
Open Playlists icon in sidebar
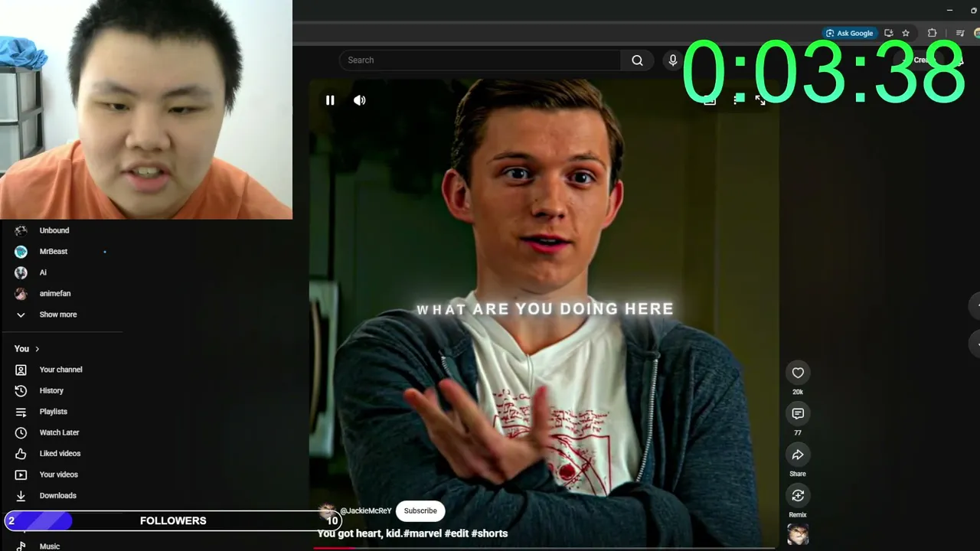click(21, 412)
